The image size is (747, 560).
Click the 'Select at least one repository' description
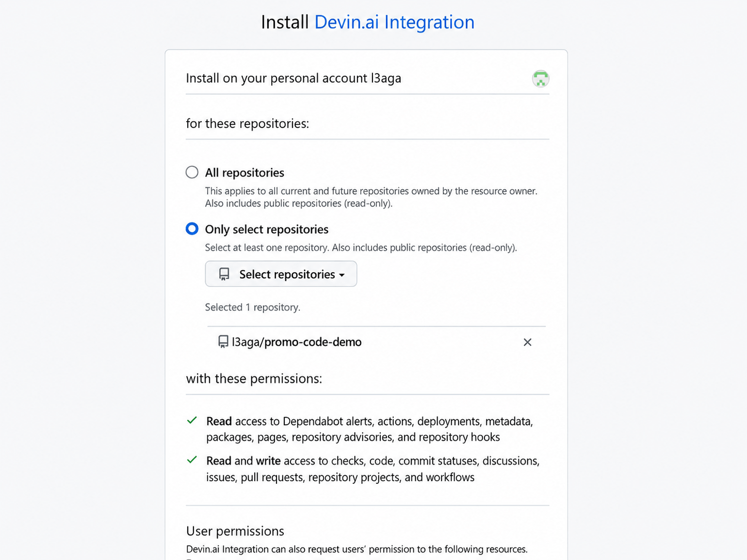coord(361,248)
